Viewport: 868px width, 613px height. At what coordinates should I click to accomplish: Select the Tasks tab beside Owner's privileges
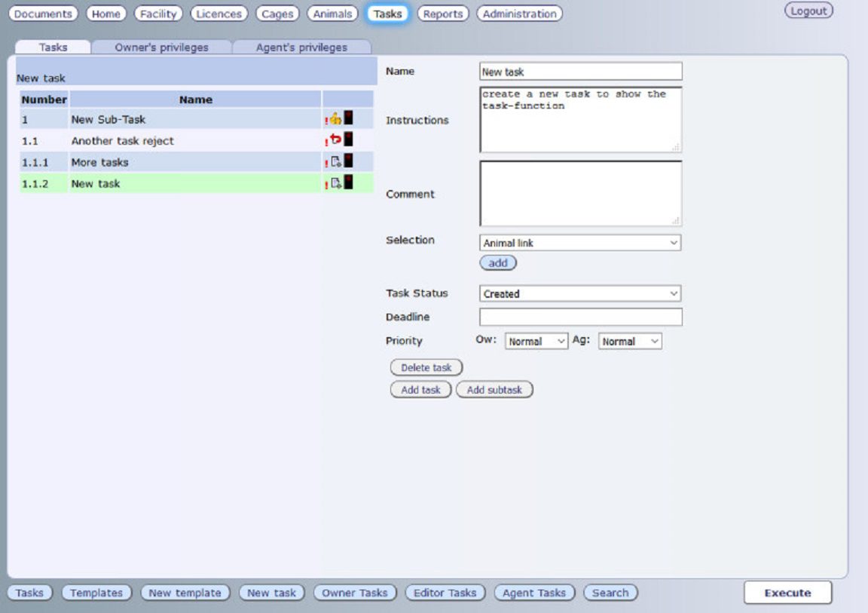coord(53,47)
